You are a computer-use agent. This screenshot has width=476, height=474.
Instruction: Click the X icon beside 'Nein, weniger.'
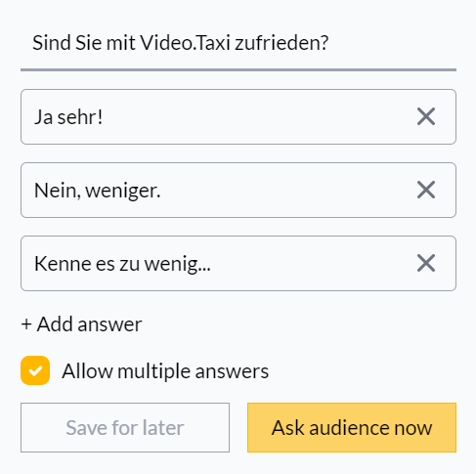pyautogui.click(x=426, y=190)
